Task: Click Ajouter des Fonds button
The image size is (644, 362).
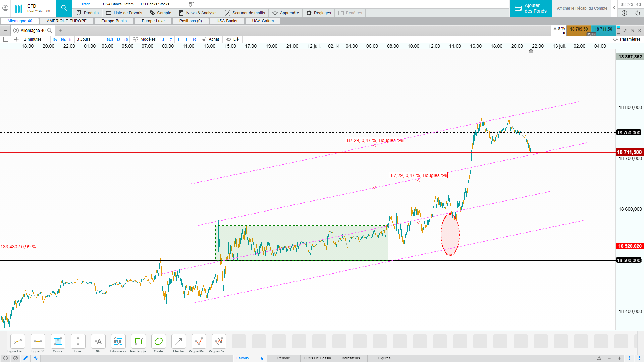Action: click(x=531, y=8)
